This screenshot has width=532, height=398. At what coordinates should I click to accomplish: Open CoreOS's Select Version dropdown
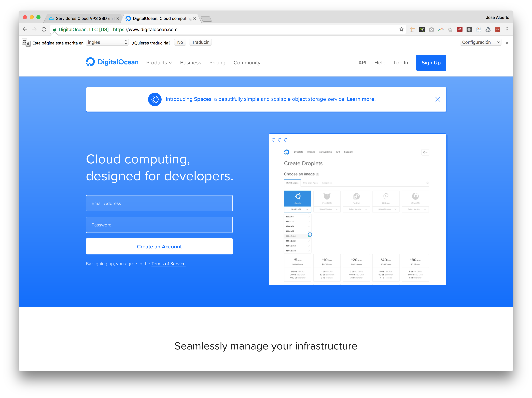pyautogui.click(x=415, y=209)
